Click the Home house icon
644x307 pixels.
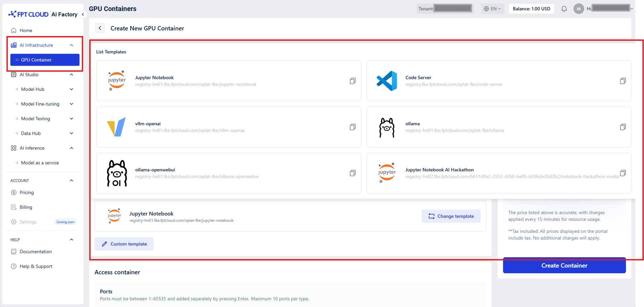pyautogui.click(x=14, y=30)
